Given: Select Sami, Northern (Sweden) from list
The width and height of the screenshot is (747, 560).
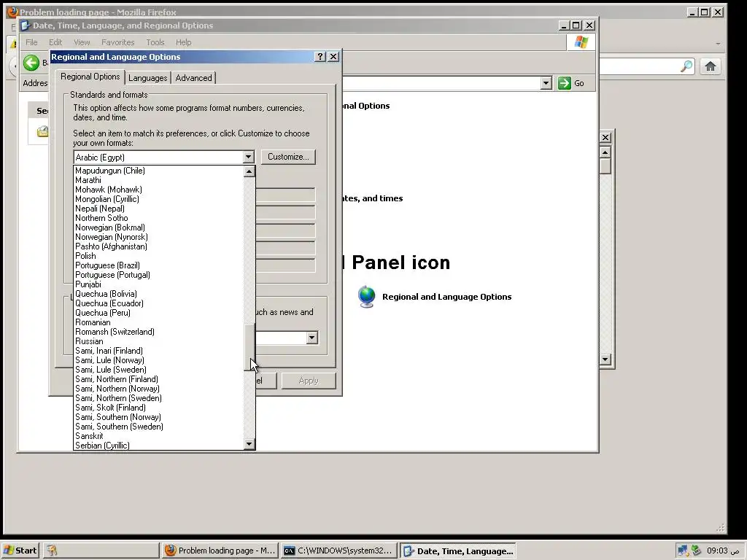Looking at the screenshot, I should (x=158, y=398).
